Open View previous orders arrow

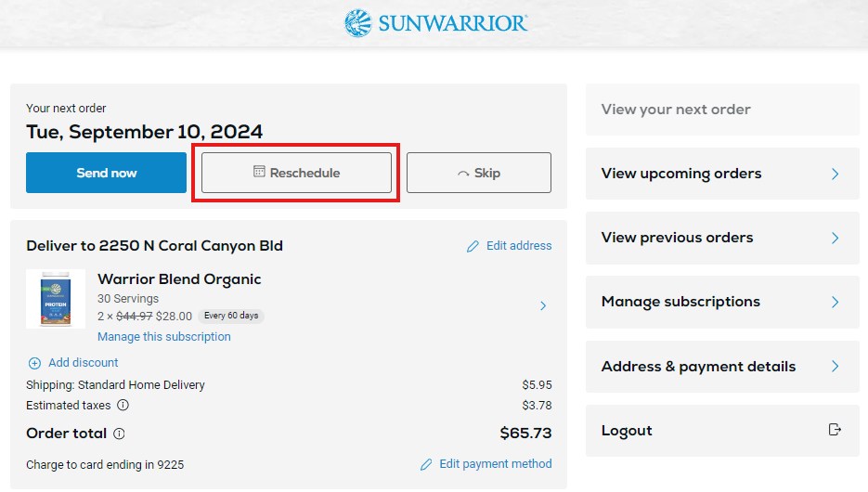point(835,238)
